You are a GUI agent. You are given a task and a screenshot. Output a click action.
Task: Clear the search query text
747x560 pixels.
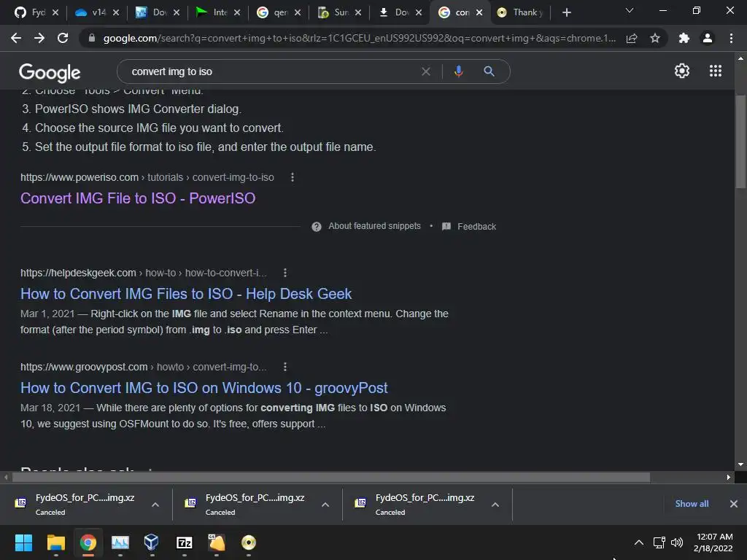click(426, 71)
